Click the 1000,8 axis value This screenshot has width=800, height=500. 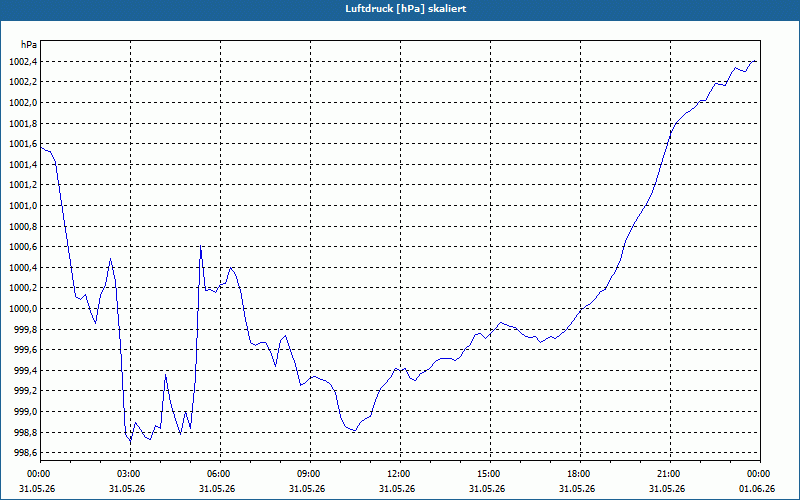click(23, 227)
